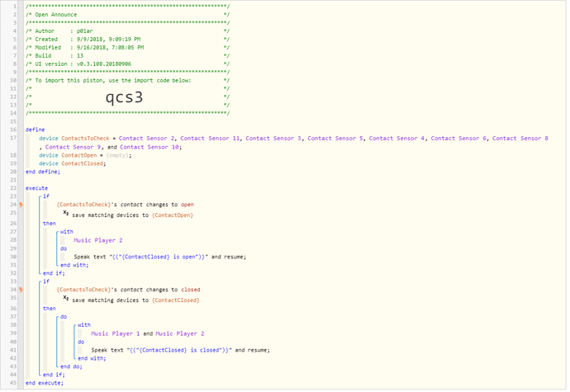
Task: Click Contact Sensor 11 in device list
Action: pyautogui.click(x=210, y=138)
